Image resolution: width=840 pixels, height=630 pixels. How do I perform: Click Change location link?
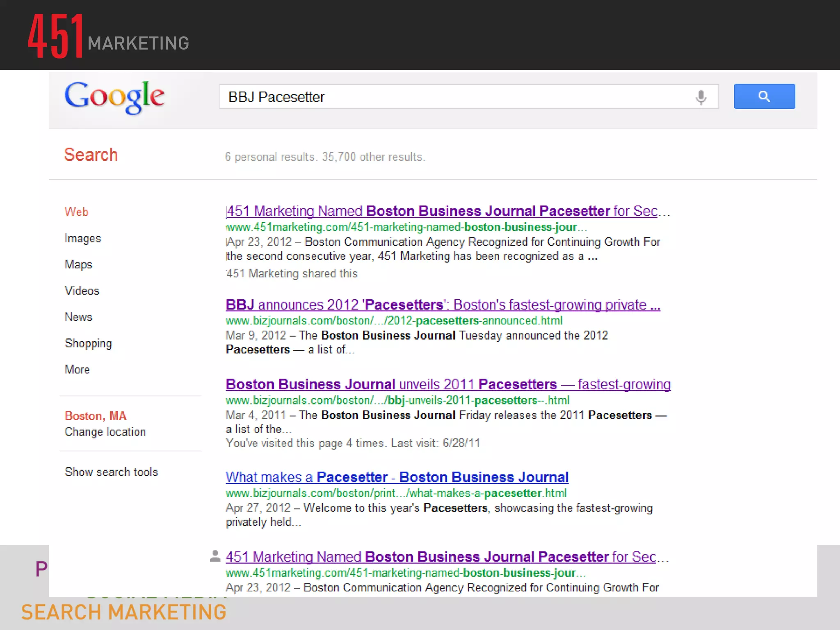pyautogui.click(x=105, y=432)
